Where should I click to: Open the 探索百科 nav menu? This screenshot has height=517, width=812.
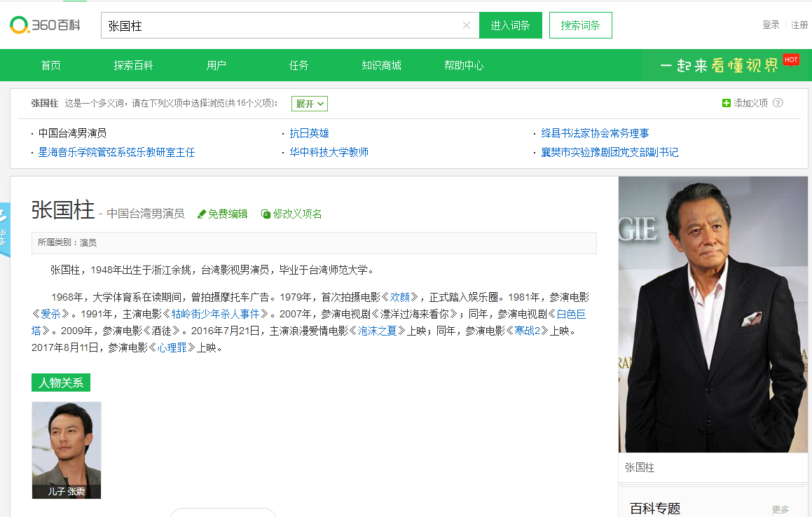(x=133, y=65)
